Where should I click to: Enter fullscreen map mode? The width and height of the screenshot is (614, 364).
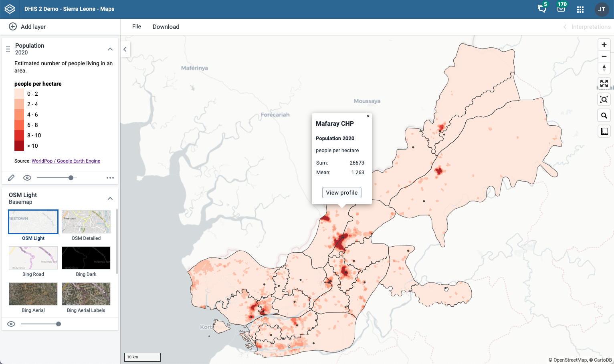coord(604,83)
